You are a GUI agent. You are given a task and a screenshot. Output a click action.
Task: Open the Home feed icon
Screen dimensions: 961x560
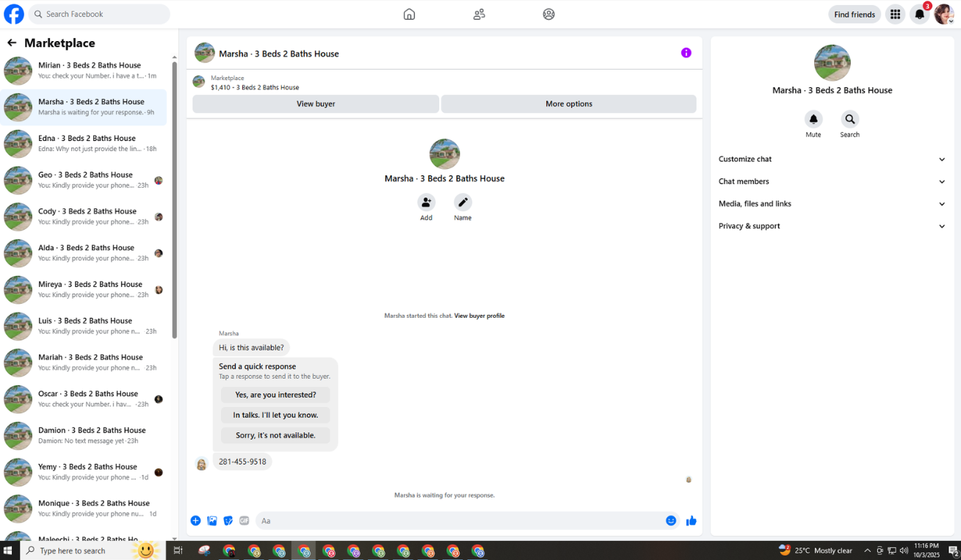pos(410,14)
